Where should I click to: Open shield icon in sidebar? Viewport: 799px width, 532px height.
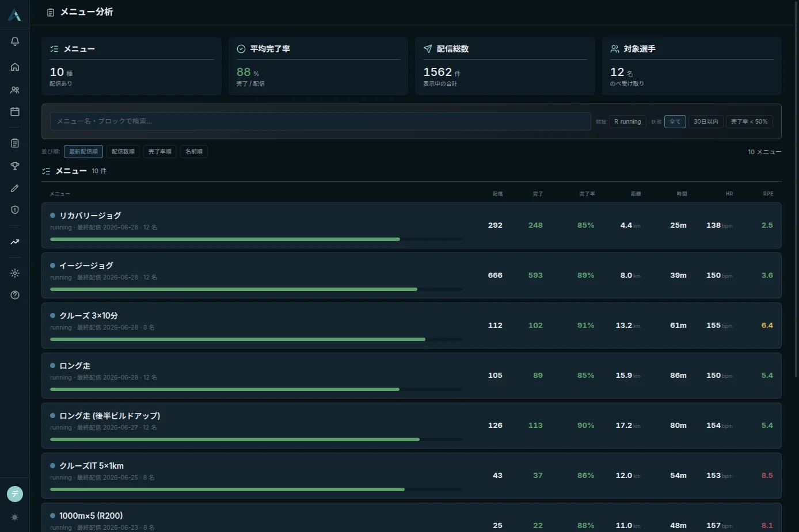[x=15, y=210]
